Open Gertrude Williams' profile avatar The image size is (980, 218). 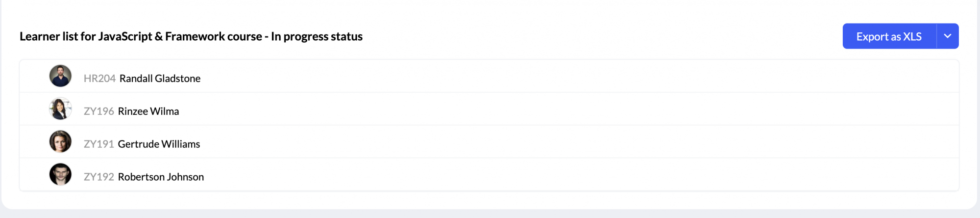[x=60, y=142]
